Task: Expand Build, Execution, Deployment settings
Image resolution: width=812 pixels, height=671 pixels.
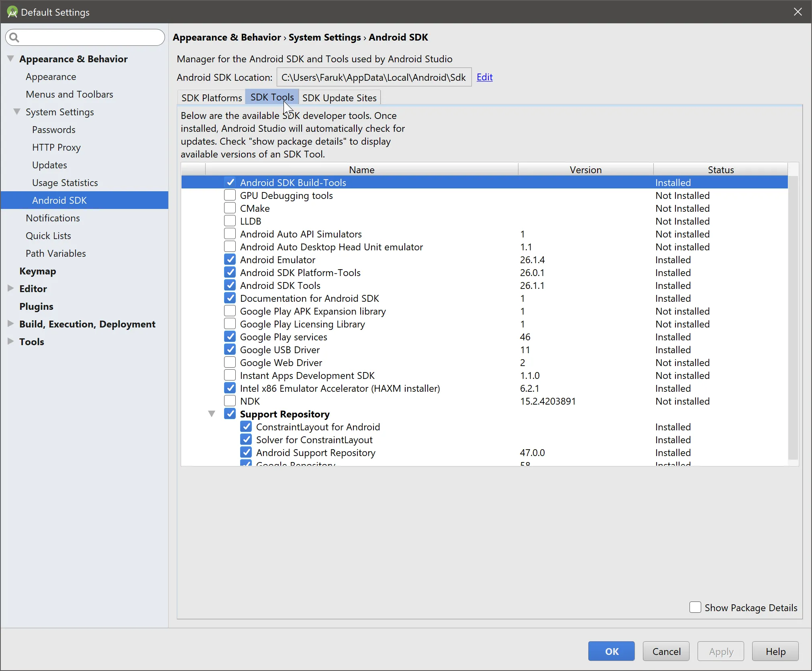Action: point(10,324)
